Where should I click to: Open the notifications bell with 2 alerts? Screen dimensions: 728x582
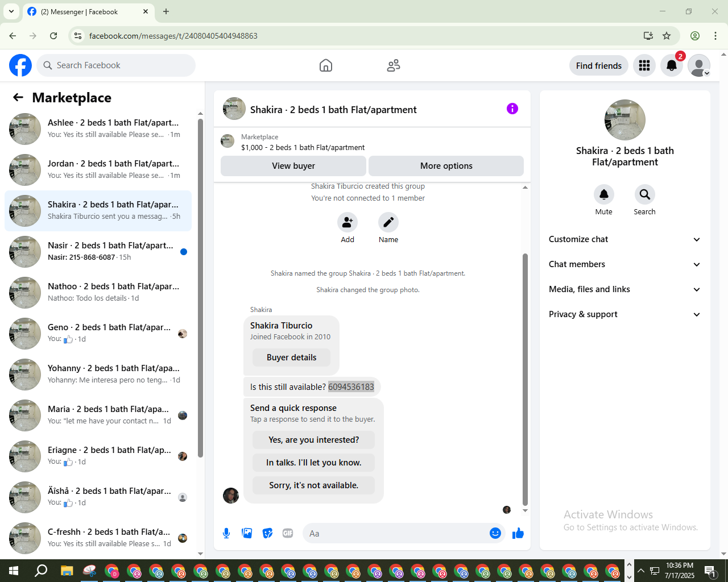pos(672,65)
